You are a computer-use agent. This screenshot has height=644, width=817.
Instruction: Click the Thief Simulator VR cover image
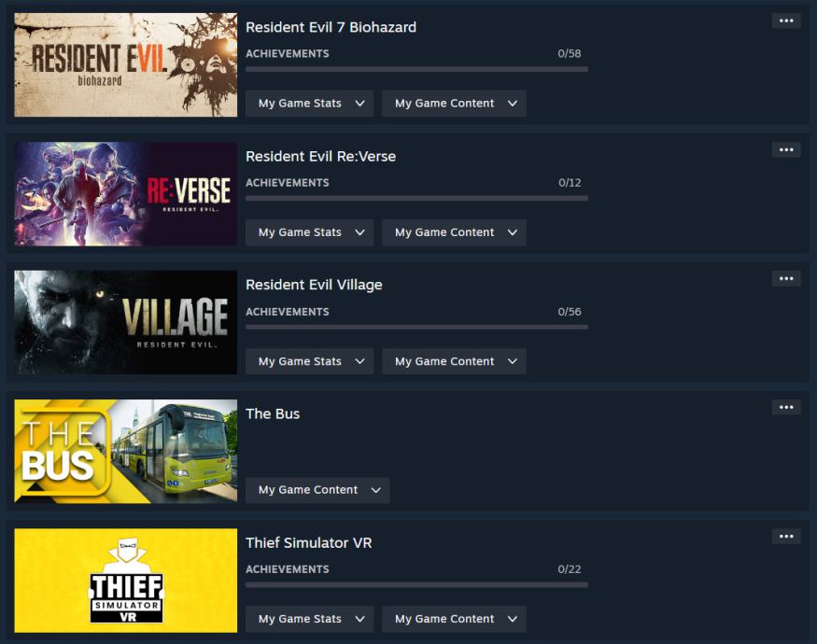click(x=125, y=580)
